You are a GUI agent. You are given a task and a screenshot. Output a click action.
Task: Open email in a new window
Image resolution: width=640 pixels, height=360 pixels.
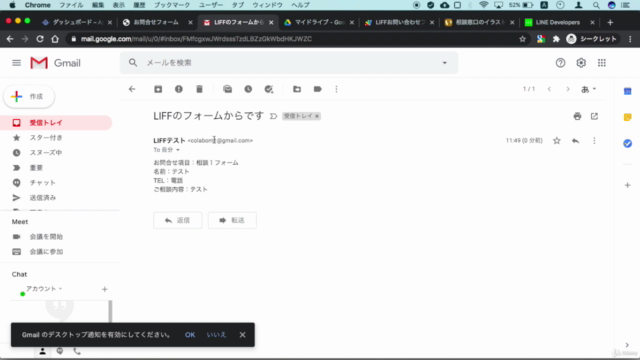tap(594, 116)
